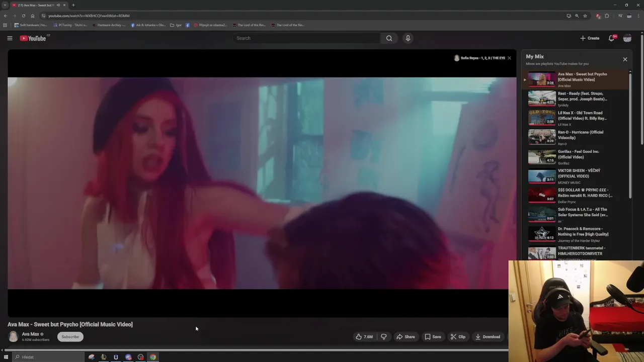Open the Extensions puzzle icon

[607, 16]
